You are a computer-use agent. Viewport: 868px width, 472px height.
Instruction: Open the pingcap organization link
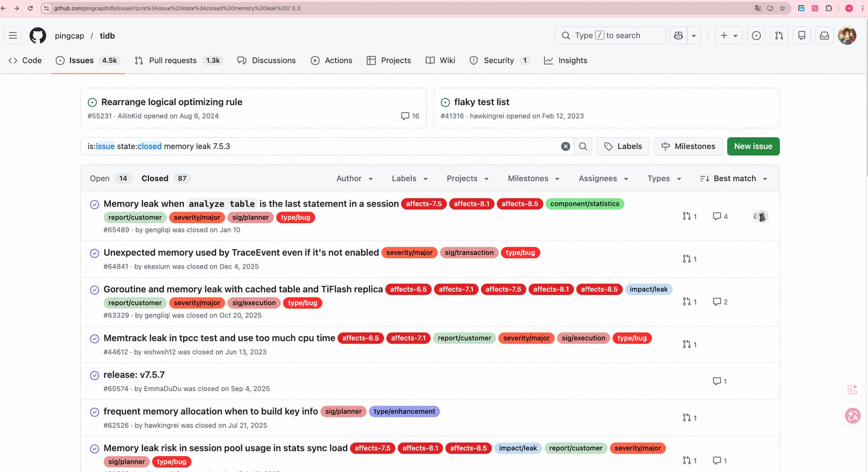tap(69, 36)
